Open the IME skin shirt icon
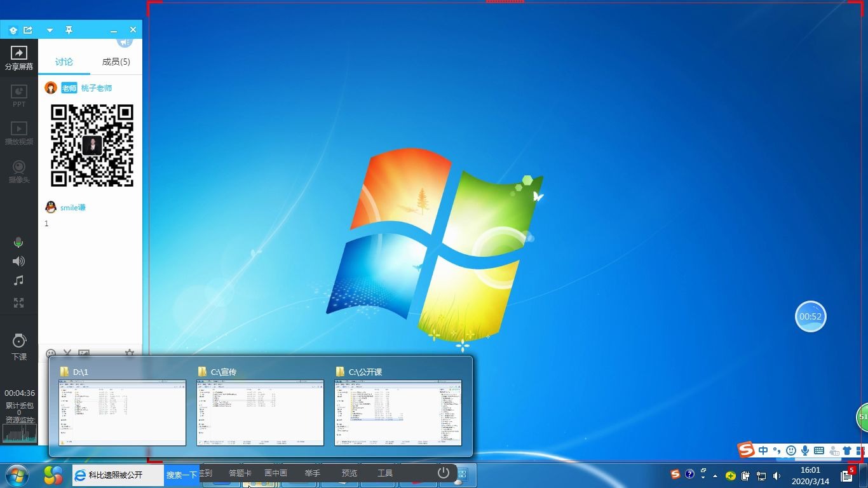The height and width of the screenshot is (488, 868). click(x=847, y=451)
